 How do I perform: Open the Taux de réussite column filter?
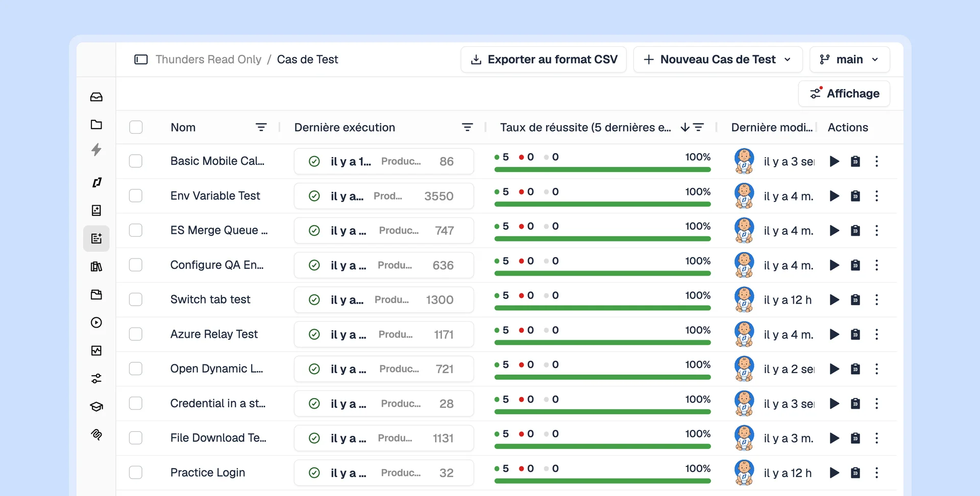(x=699, y=127)
